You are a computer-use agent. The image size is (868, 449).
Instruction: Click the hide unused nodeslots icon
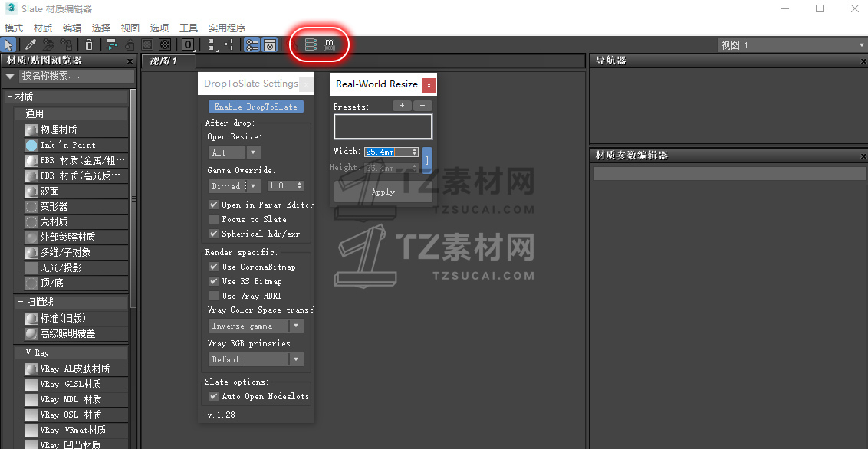[130, 44]
